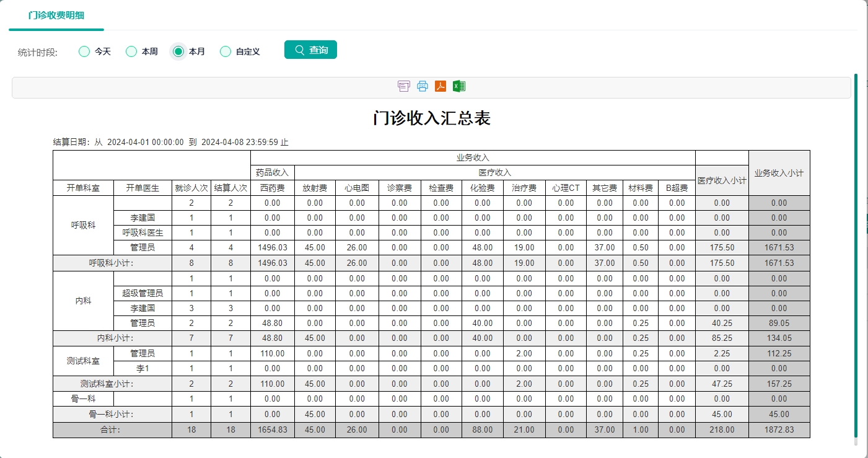Click the 合计 grand total row
The image size is (868, 458).
pos(112,429)
